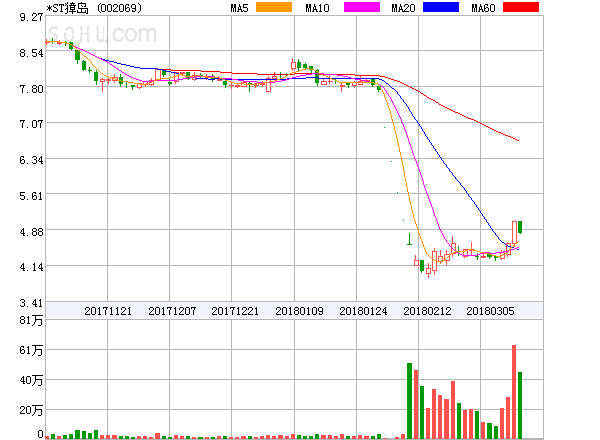Viewport: 600px width, 440px height.
Task: Click the 20180124 date label
Action: click(x=363, y=311)
